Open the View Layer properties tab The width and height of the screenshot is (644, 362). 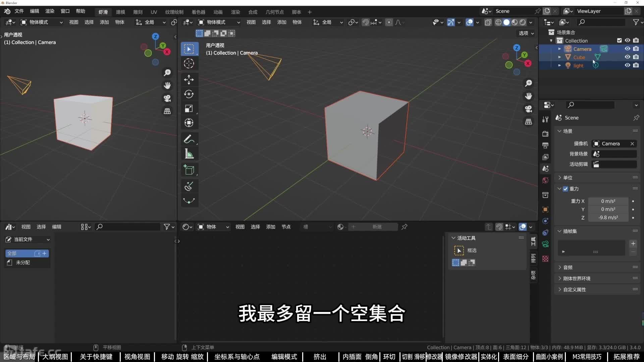[545, 157]
